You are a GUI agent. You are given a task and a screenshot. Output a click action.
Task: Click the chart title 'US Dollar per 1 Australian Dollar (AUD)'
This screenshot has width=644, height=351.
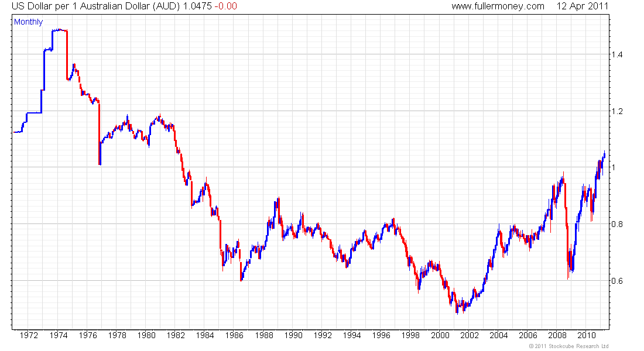point(95,6)
